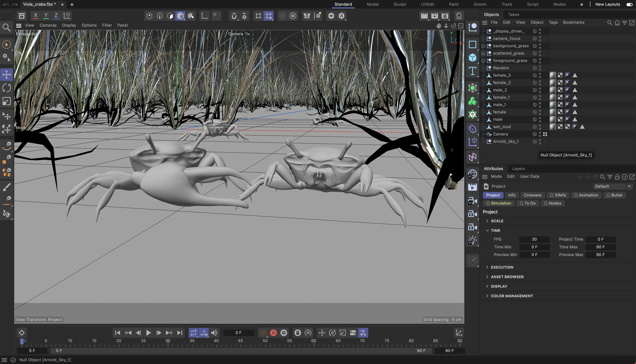
Task: Switch to the Sculpt layout tab
Action: (400, 4)
